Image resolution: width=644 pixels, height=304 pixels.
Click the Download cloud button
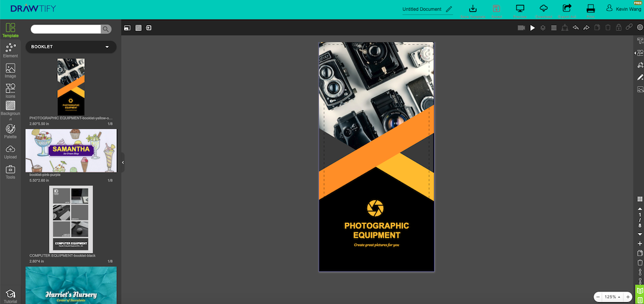(543, 11)
